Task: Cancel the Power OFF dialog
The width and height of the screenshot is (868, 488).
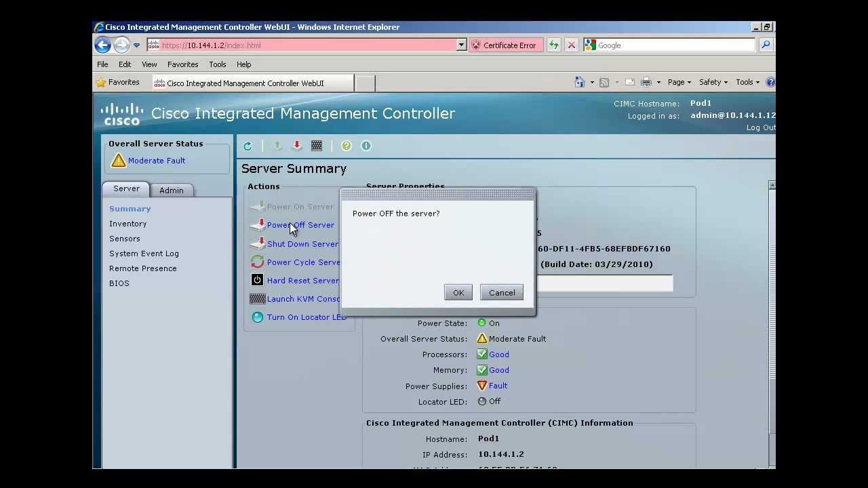Action: [x=502, y=293]
